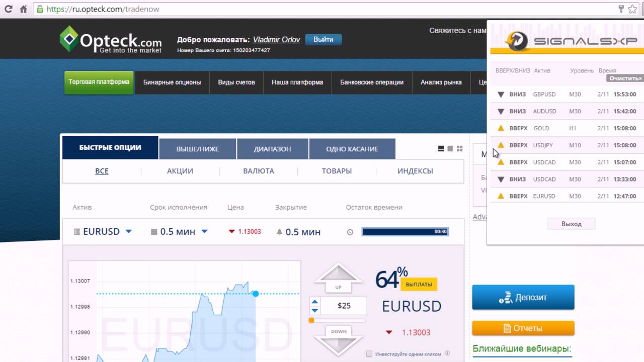Click the clock icon by the countdown bar
The width and height of the screenshot is (644, 362).
click(350, 232)
